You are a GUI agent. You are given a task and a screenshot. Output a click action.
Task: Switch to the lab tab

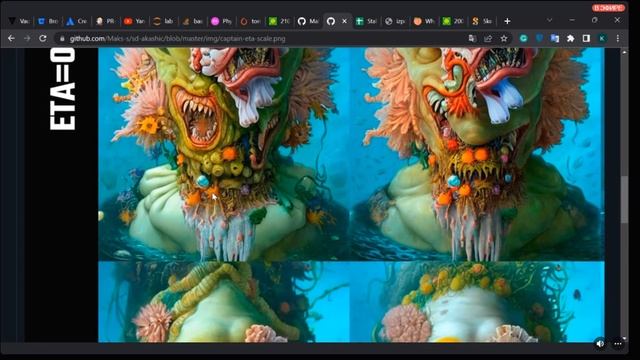click(x=163, y=21)
